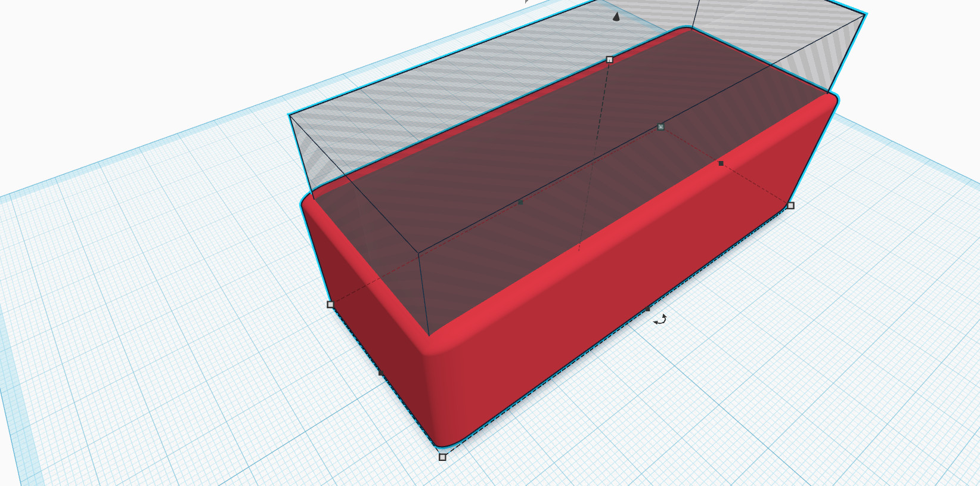
Task: Click the white corner handle at left corner
Action: [331, 305]
